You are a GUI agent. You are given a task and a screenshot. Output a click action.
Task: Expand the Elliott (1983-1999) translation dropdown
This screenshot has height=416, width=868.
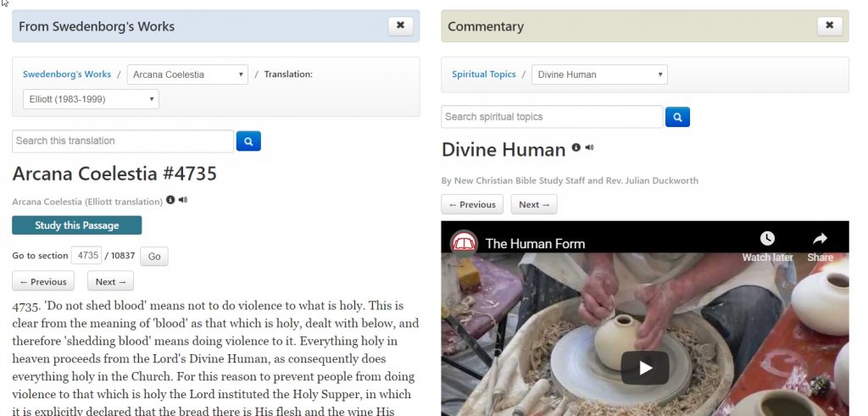(91, 99)
